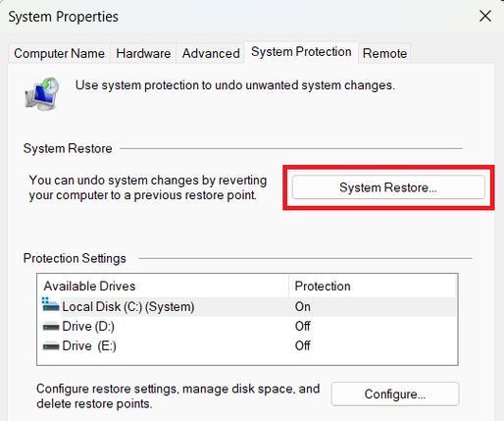The height and width of the screenshot is (421, 504).
Task: Select the Drive (E:) row
Action: point(247,345)
